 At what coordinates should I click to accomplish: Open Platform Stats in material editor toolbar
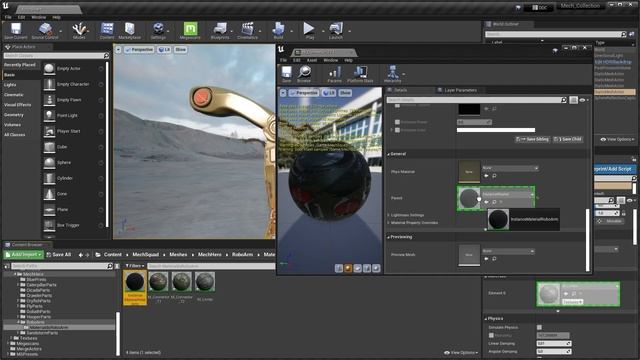click(360, 74)
